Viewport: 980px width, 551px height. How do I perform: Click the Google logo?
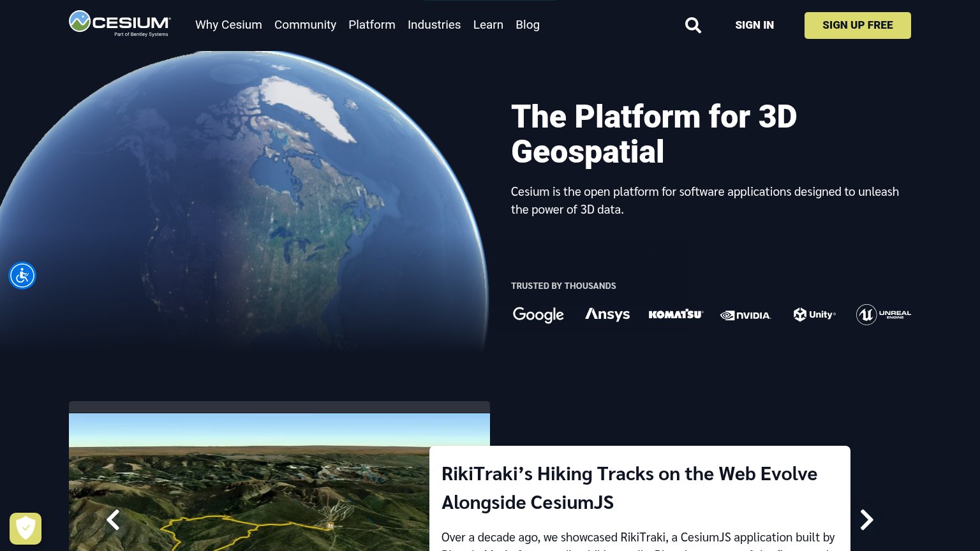pyautogui.click(x=538, y=314)
